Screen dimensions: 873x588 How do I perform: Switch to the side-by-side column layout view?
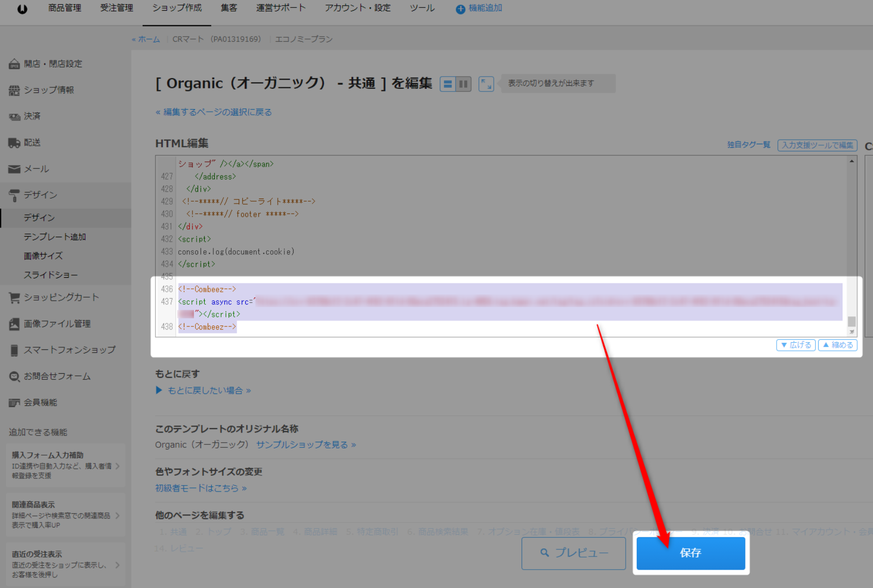[x=463, y=84]
